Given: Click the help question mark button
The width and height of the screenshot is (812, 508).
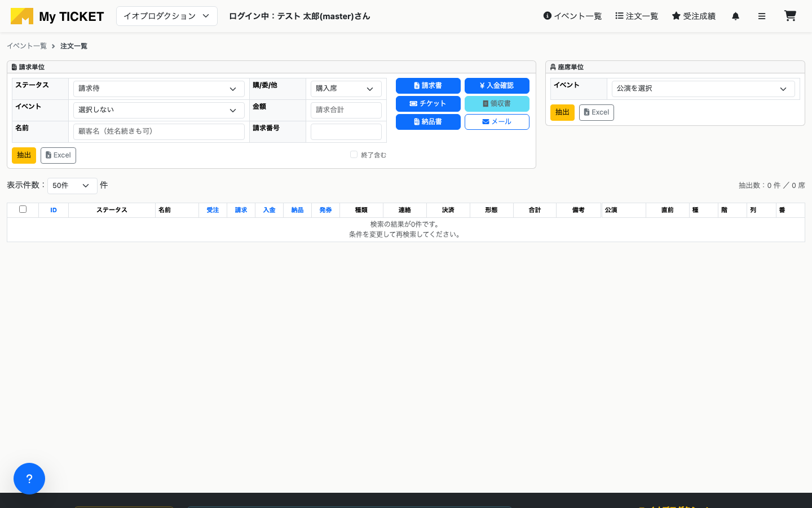Looking at the screenshot, I should 29,479.
